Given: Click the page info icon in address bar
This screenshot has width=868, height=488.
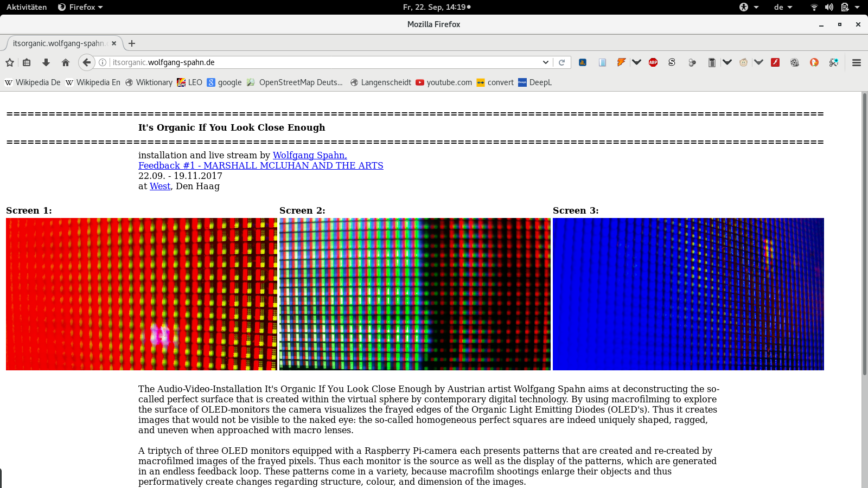Looking at the screenshot, I should (103, 62).
